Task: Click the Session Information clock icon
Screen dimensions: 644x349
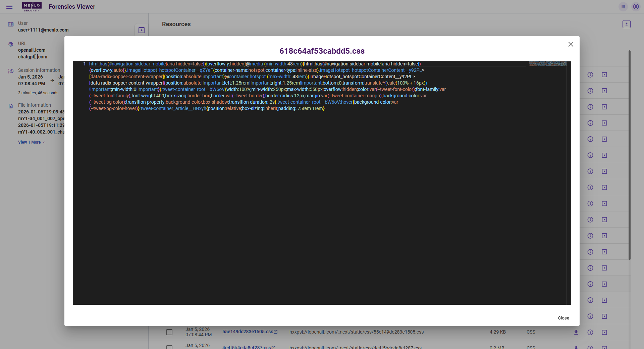Action: pos(11,71)
